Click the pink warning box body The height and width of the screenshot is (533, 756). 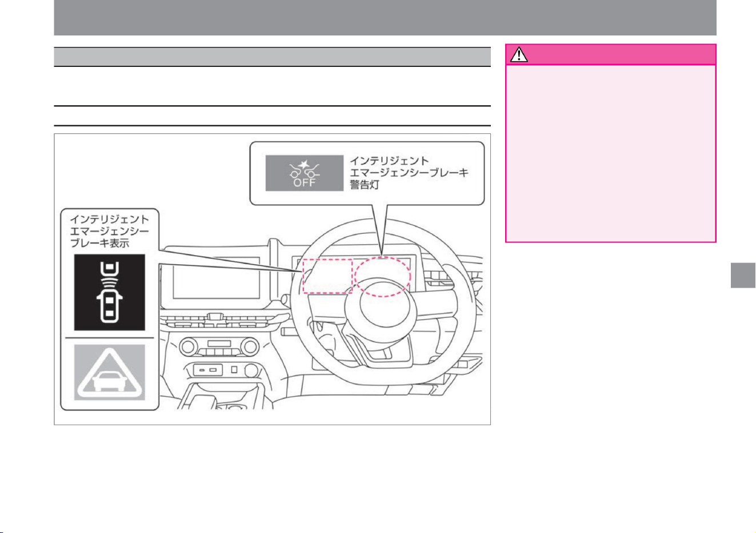click(x=611, y=153)
